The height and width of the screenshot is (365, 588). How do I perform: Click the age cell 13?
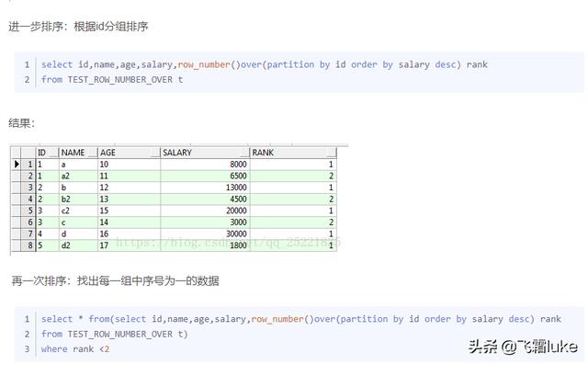(129, 200)
